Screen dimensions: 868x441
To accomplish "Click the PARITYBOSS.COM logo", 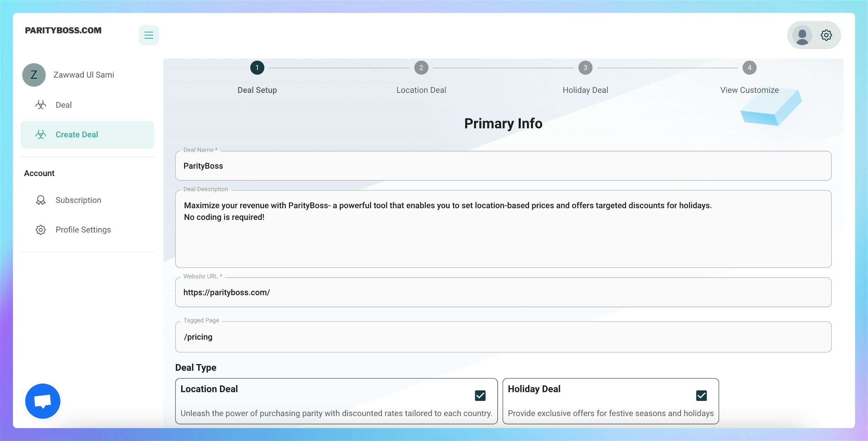I will (63, 30).
